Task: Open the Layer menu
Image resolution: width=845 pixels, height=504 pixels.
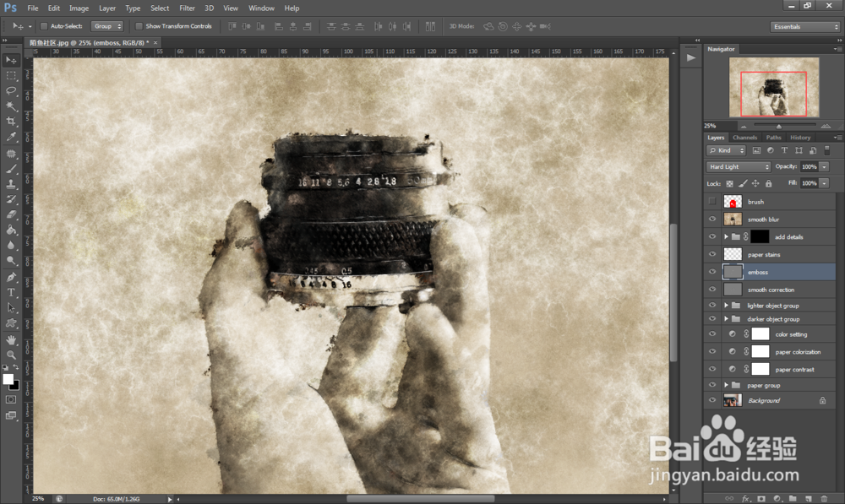Action: click(x=107, y=8)
